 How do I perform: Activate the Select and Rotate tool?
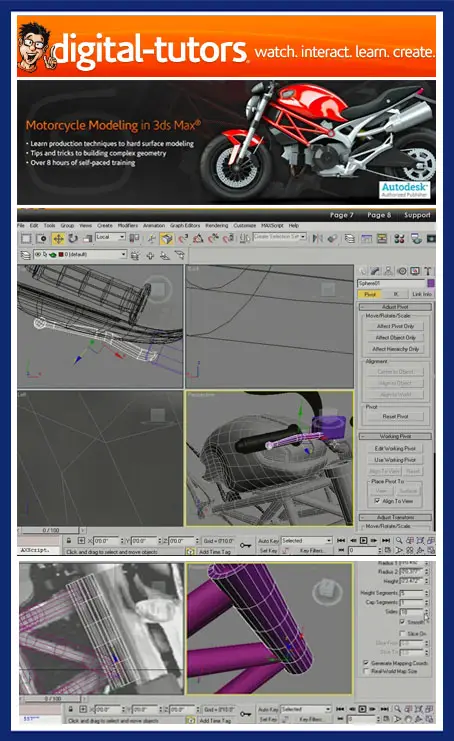coord(73,239)
